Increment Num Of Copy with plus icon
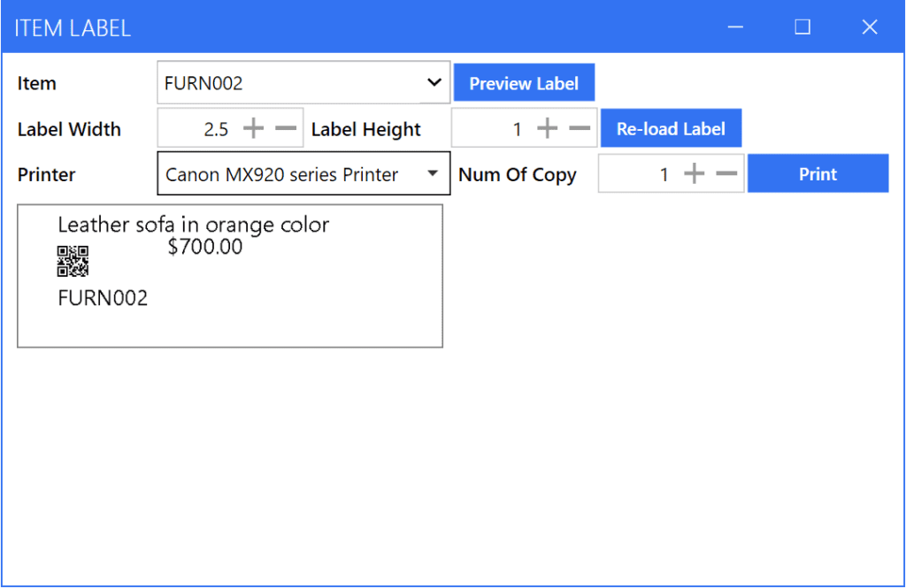 [695, 174]
